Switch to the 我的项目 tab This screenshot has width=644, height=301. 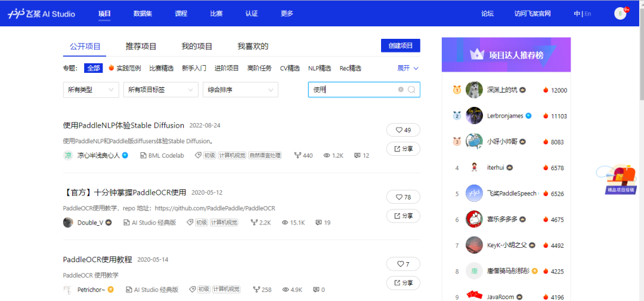coord(197,47)
